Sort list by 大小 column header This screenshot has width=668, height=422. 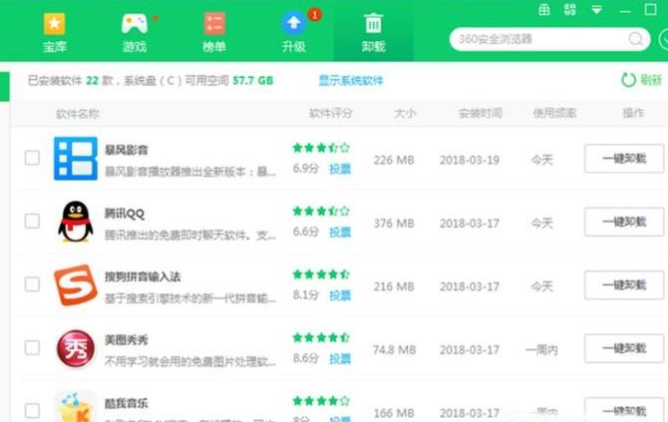(405, 113)
